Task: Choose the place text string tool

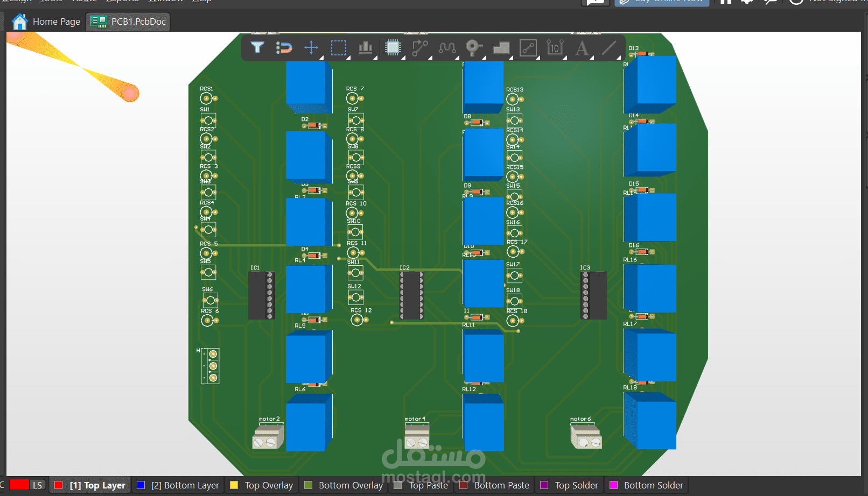Action: tap(582, 48)
